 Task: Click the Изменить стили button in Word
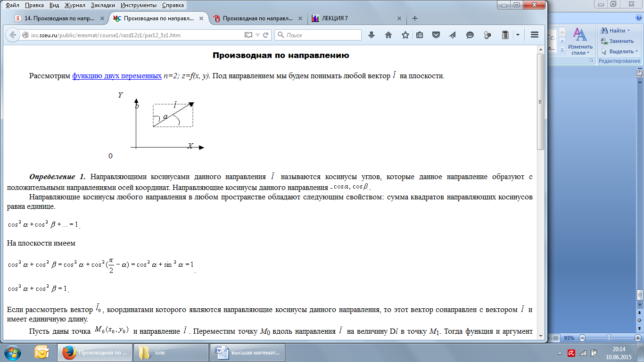(x=580, y=41)
